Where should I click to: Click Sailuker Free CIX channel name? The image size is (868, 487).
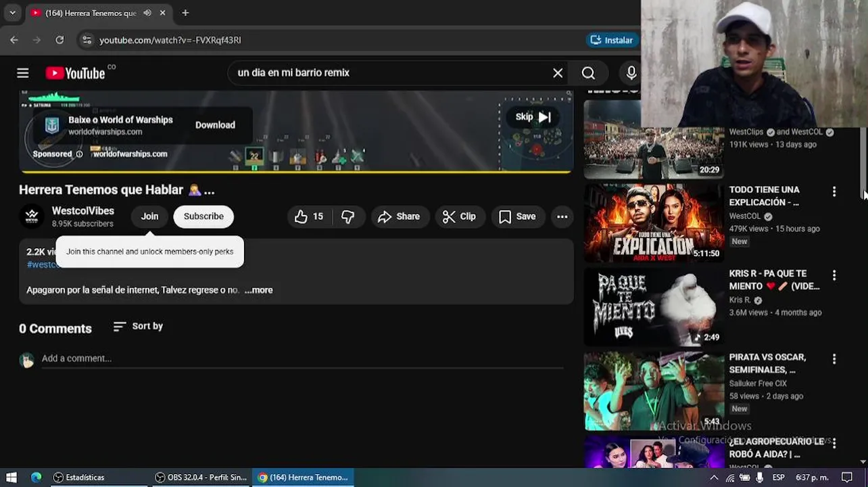[757, 384]
